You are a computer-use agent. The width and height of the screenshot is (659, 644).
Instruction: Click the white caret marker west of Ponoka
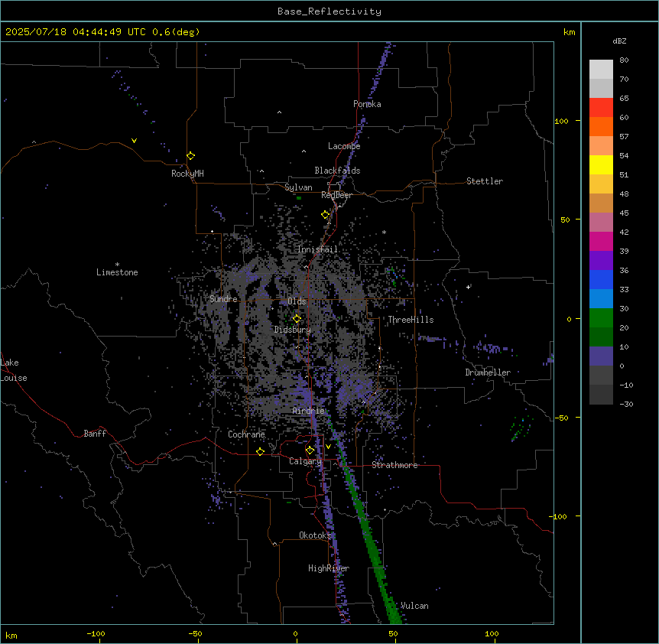click(279, 112)
